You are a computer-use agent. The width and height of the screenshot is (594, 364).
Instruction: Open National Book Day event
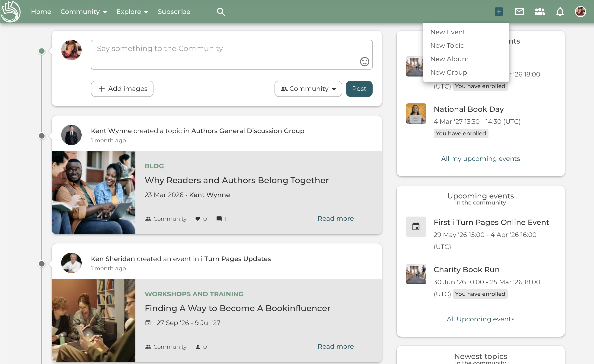[469, 109]
